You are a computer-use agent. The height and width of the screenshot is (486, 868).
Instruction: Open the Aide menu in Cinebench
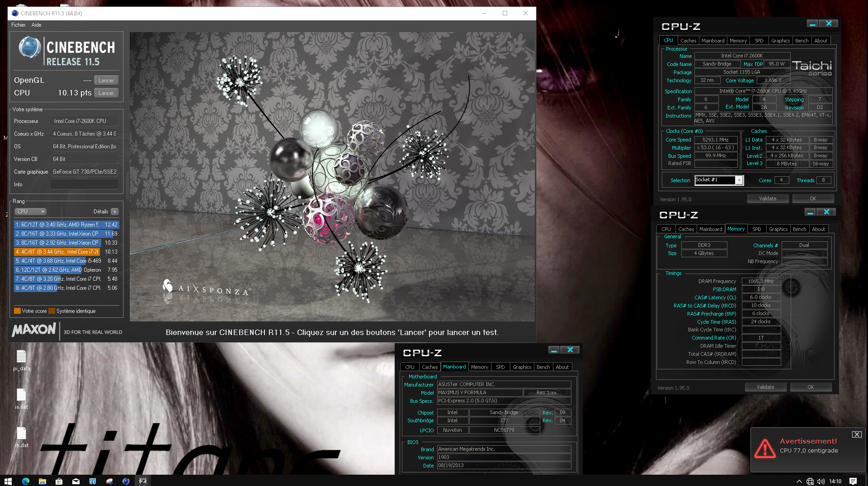point(36,25)
